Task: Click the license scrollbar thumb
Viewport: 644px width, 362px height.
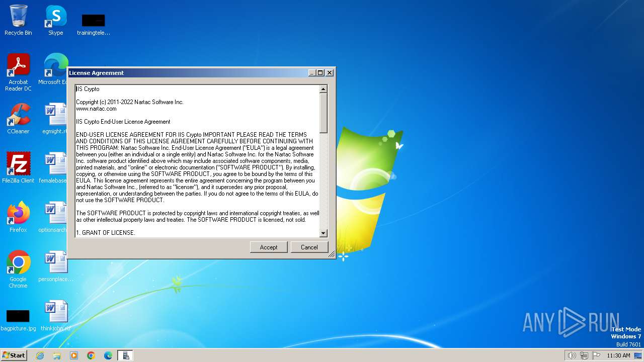Action: tap(324, 113)
